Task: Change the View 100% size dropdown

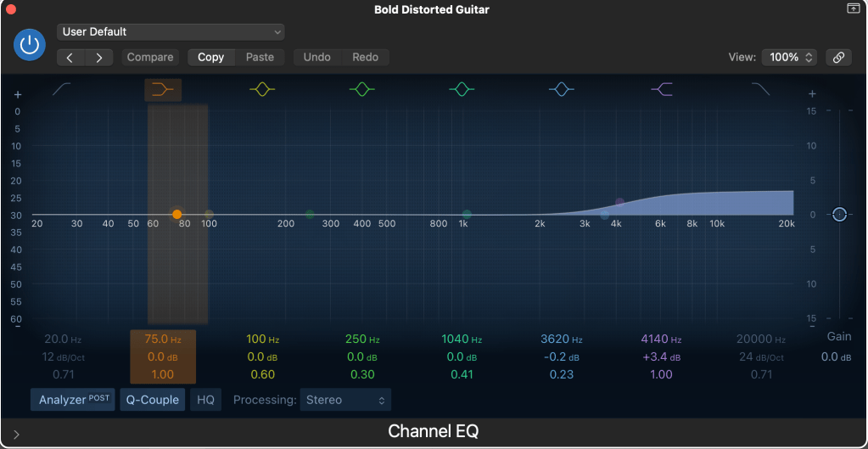Action: (x=789, y=58)
